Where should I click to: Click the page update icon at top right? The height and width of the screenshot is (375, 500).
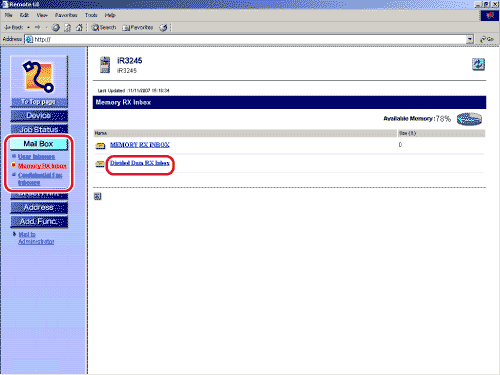478,64
